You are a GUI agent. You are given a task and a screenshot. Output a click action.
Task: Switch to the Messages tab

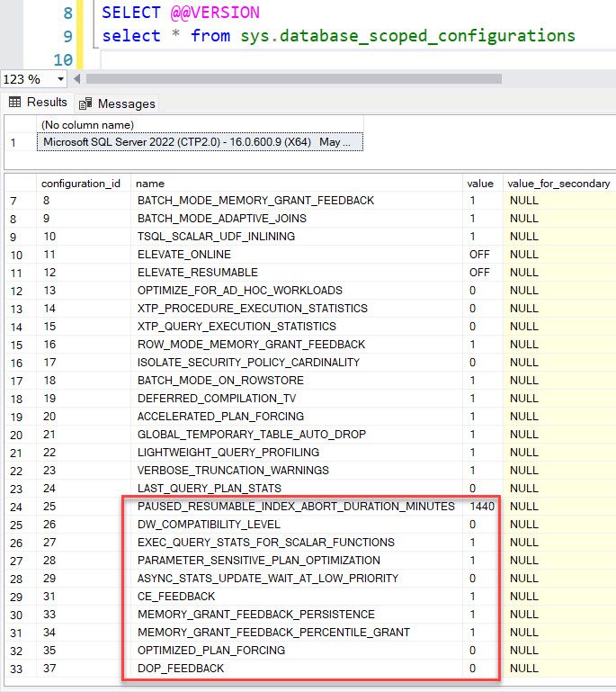pos(117,103)
